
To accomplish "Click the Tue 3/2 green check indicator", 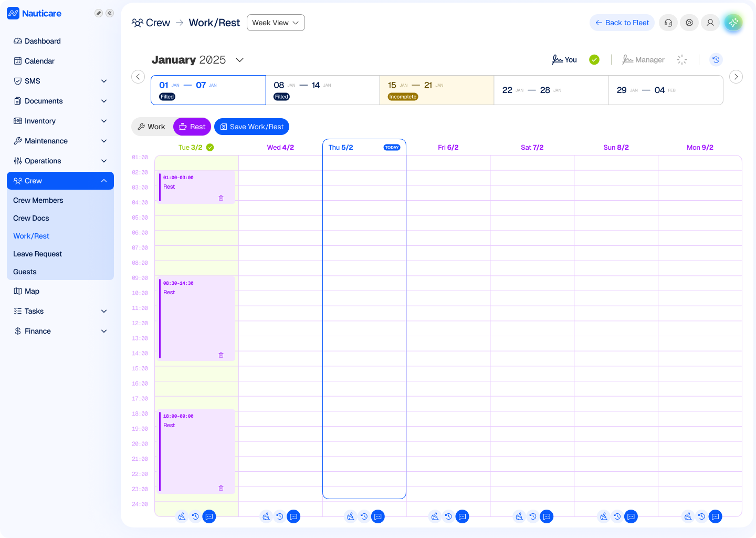I will (210, 147).
